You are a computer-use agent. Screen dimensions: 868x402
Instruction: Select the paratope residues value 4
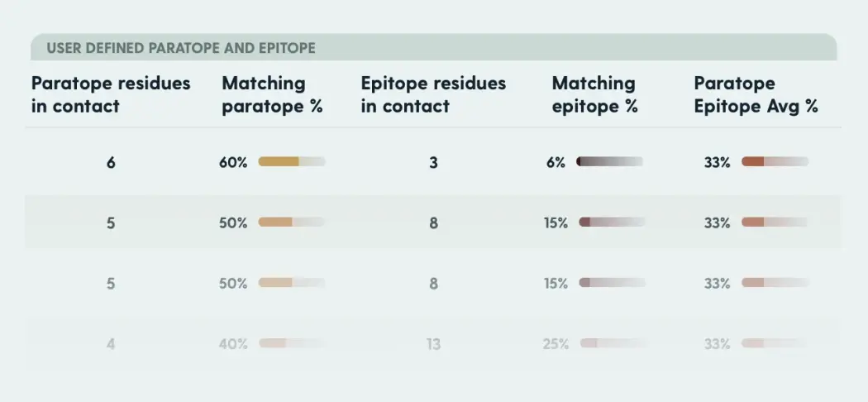[111, 344]
